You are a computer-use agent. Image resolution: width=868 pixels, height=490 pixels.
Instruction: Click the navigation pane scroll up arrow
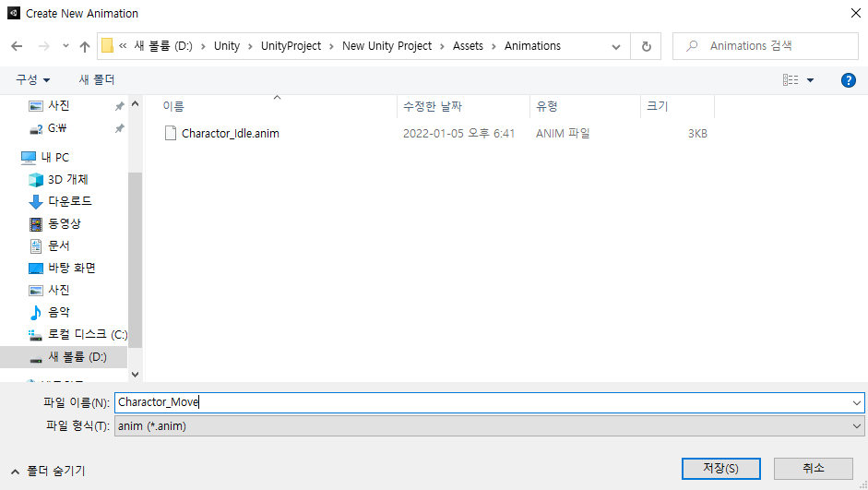point(135,103)
